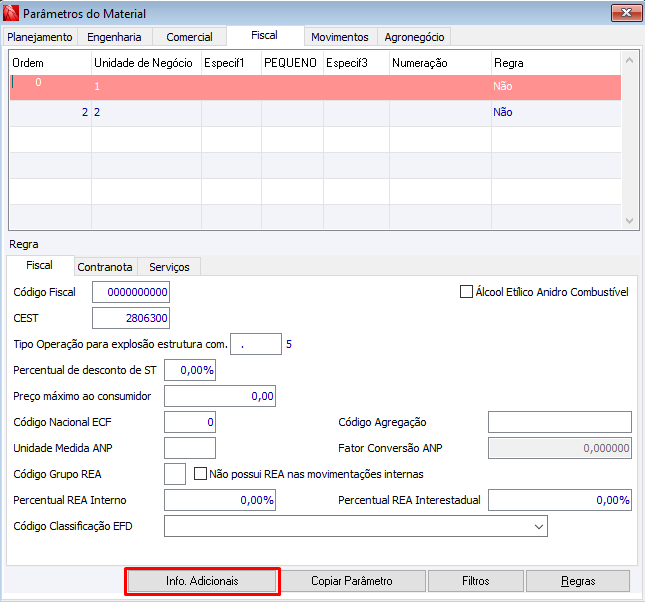Open the Movimentos tab
This screenshot has width=645, height=602.
click(340, 37)
